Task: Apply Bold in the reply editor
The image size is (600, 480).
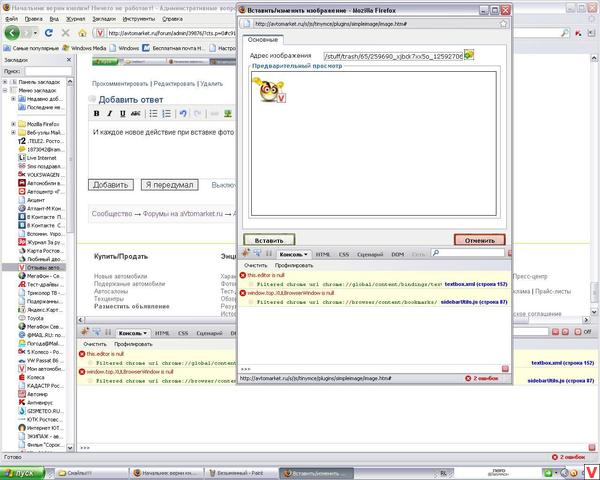Action: point(96,113)
